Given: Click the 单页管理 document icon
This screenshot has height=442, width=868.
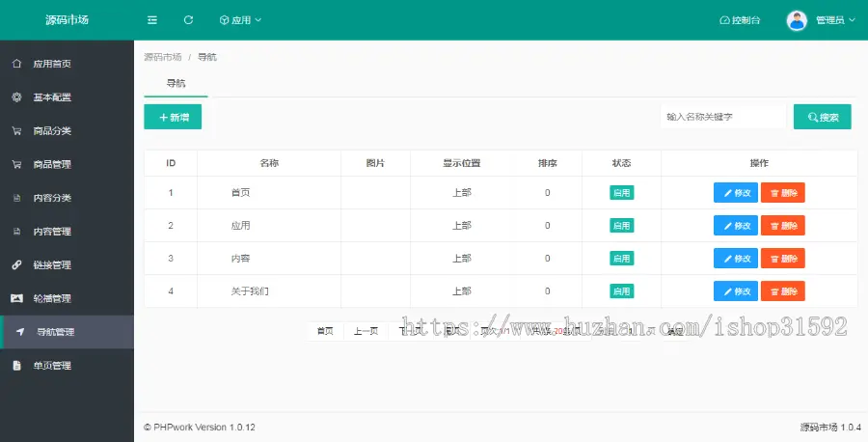Looking at the screenshot, I should pos(16,366).
